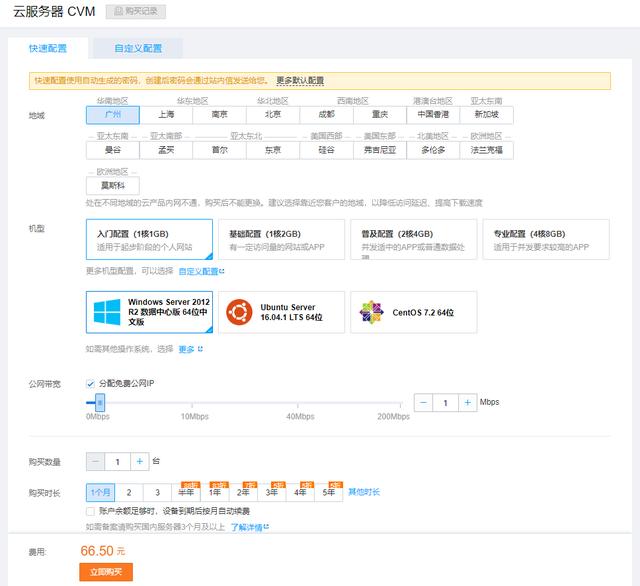Click the 立即购买 button

tap(106, 572)
